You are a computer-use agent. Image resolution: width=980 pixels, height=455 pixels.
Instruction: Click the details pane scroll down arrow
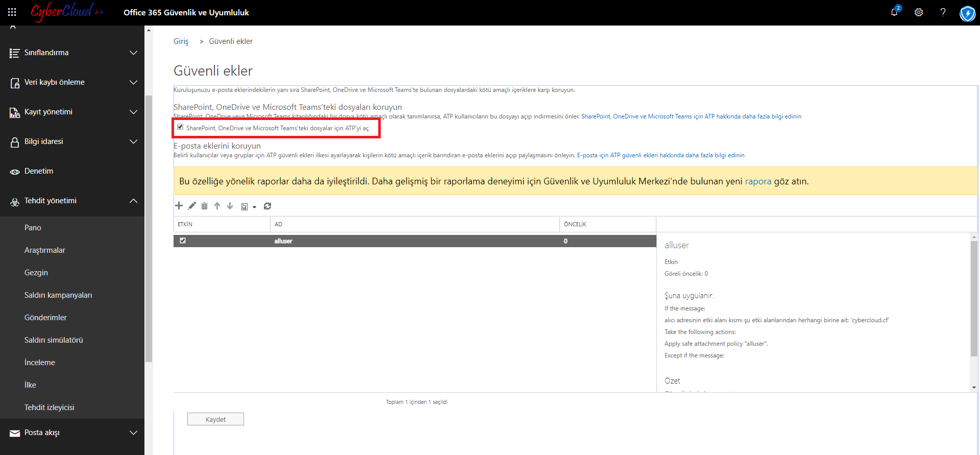coord(974,388)
